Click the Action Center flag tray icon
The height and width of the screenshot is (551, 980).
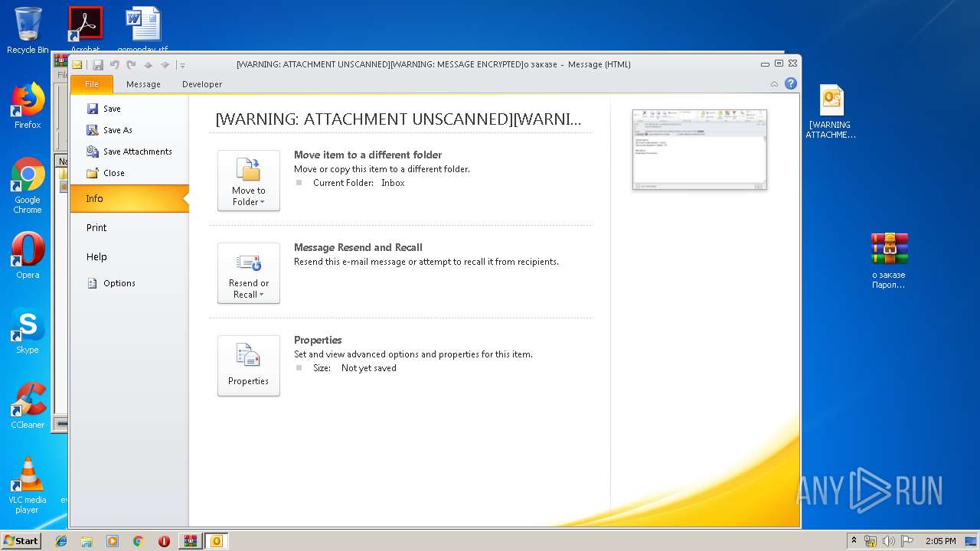point(906,541)
